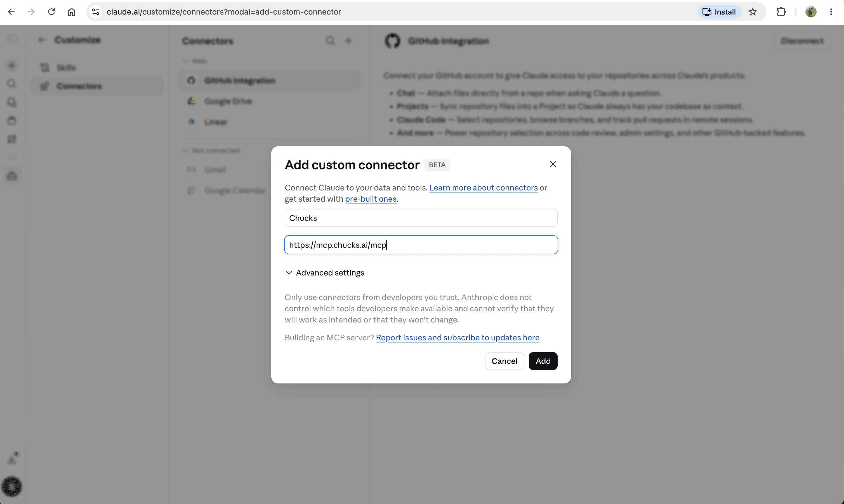Open browser home page
Screen dimensions: 844x504
pos(71,12)
